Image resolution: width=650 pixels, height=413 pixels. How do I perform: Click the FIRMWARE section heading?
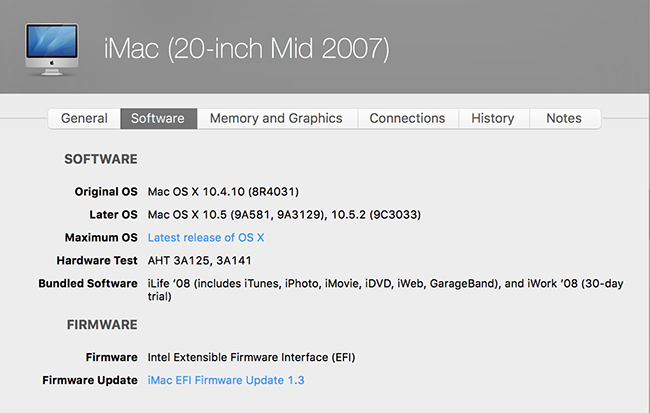coord(101,325)
